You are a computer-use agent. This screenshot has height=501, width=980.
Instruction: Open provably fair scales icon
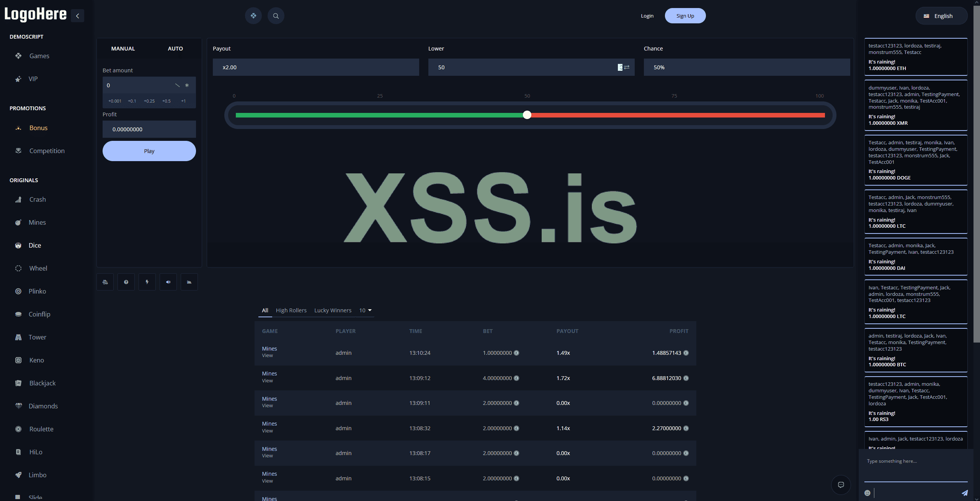[x=105, y=282]
